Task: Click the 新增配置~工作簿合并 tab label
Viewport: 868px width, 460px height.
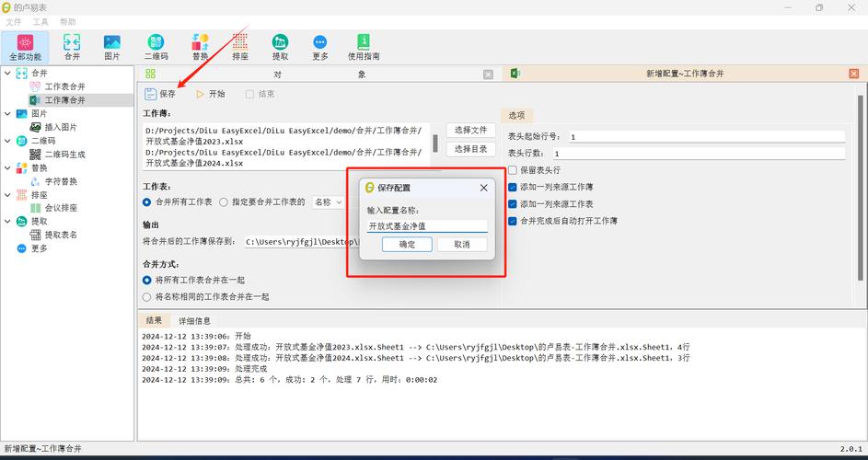Action: point(685,74)
